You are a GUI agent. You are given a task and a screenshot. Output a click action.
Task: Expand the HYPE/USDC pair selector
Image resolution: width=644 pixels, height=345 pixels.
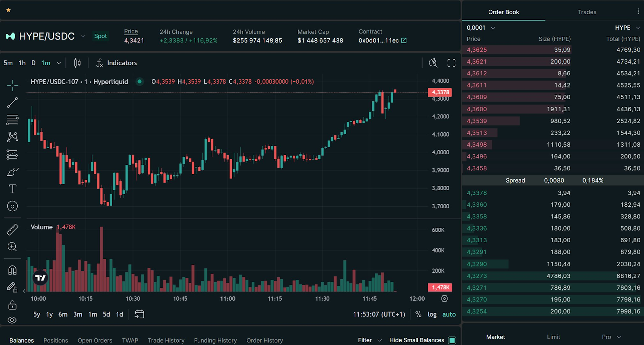tap(83, 36)
